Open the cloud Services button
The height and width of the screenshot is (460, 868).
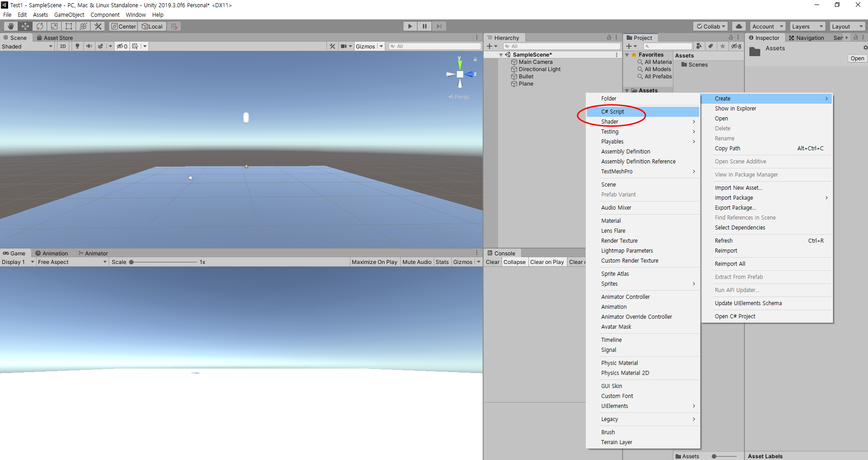(x=739, y=26)
